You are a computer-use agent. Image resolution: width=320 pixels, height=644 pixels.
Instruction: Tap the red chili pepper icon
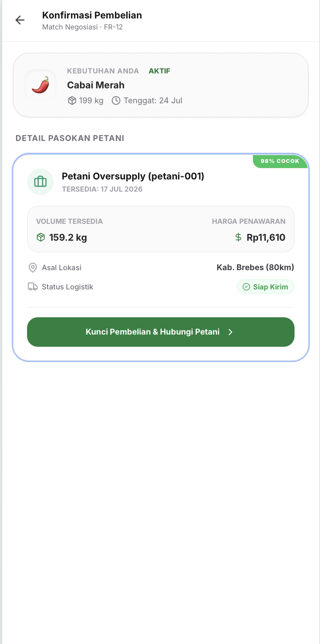pos(41,85)
